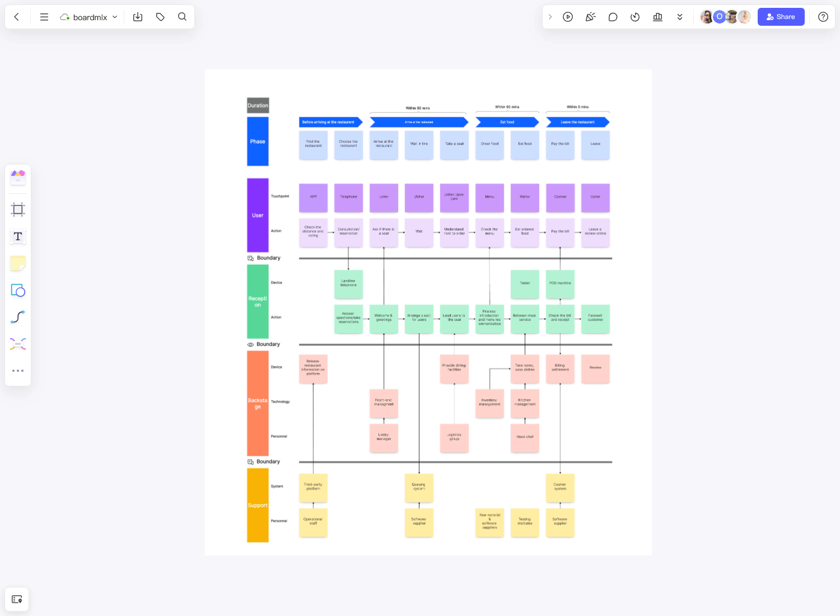Screen dimensions: 840x616
Task: Open the colorful templates tool
Action: (x=18, y=177)
